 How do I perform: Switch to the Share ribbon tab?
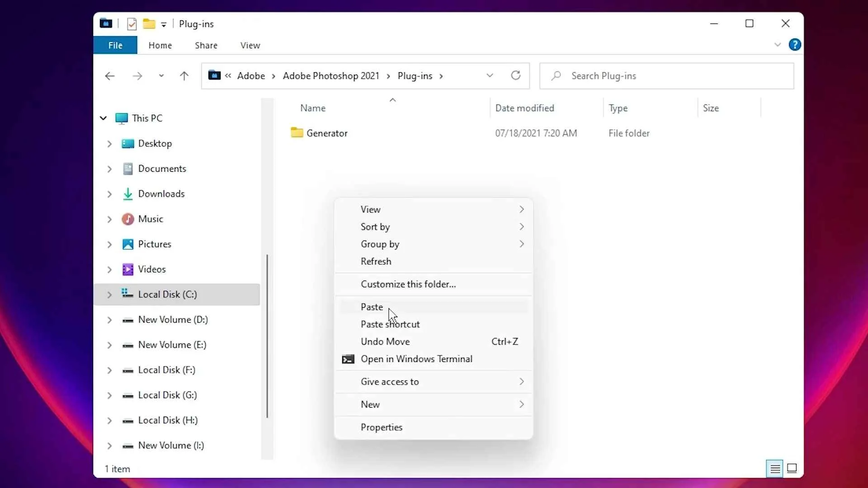click(206, 45)
